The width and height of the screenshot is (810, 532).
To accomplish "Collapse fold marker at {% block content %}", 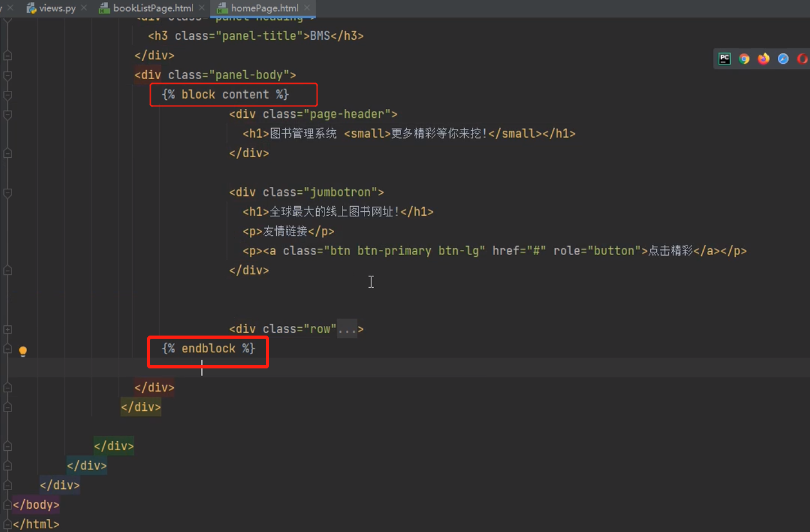I will pyautogui.click(x=8, y=95).
